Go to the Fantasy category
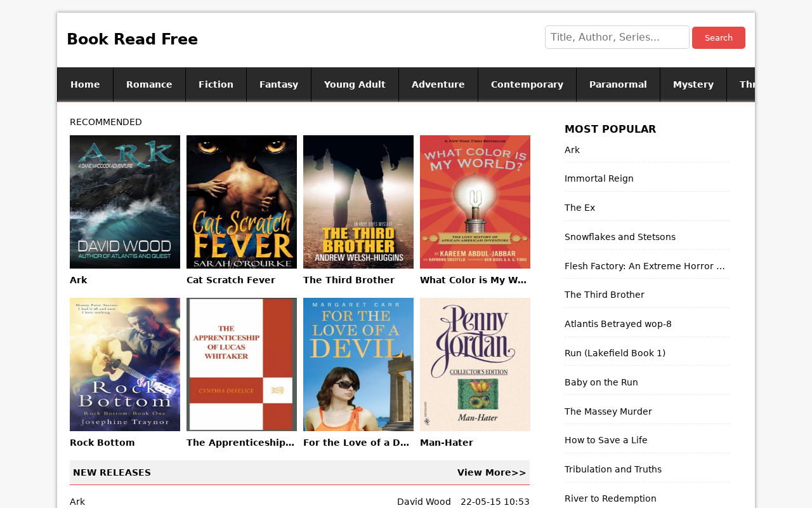Image resolution: width=812 pixels, height=508 pixels. [x=278, y=84]
